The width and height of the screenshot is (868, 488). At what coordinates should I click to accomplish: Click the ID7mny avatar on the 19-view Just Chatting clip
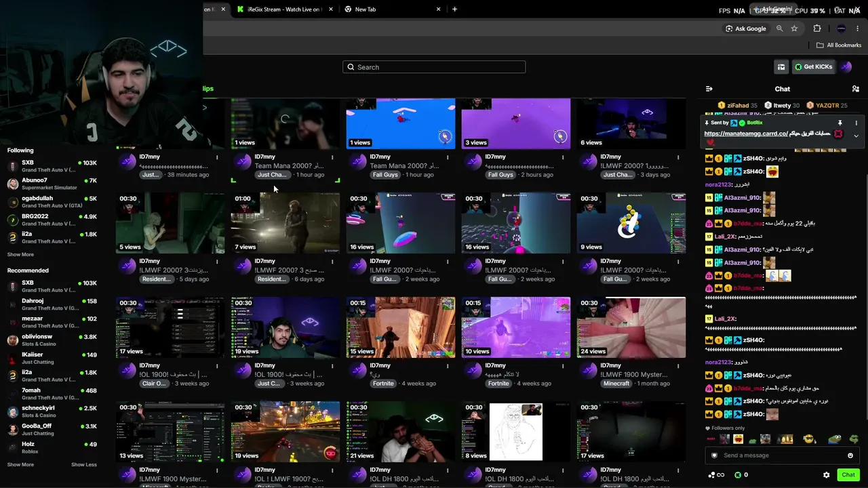243,370
